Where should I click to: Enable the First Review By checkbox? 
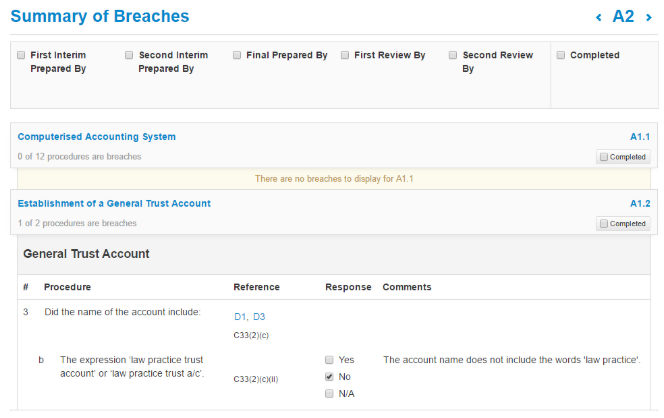345,56
